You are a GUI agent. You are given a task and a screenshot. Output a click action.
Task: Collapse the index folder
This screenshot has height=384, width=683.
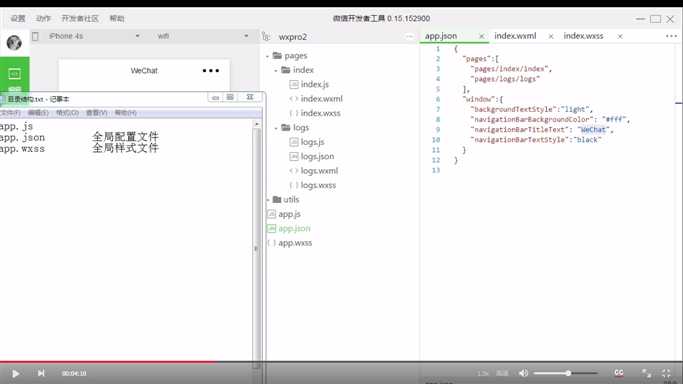(276, 71)
